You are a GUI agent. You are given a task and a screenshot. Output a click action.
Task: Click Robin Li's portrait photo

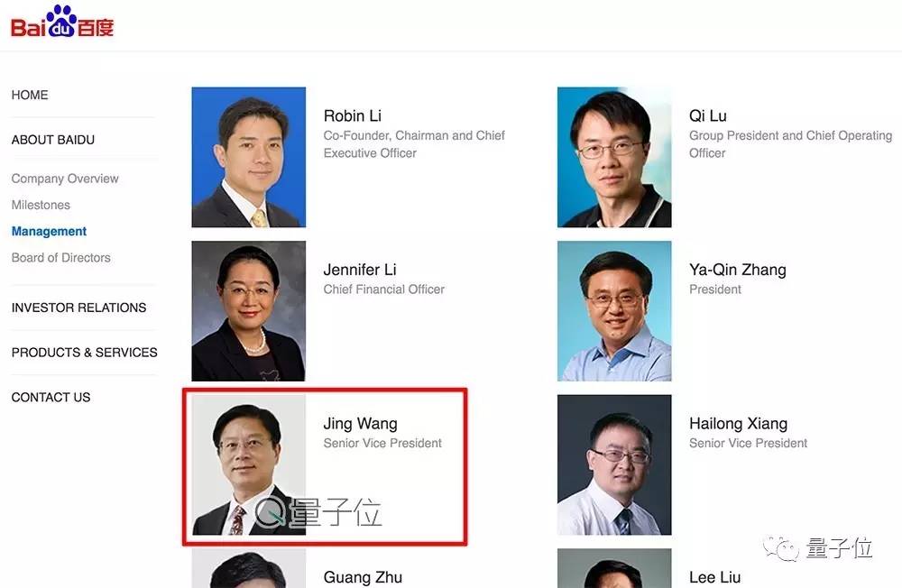pyautogui.click(x=249, y=157)
